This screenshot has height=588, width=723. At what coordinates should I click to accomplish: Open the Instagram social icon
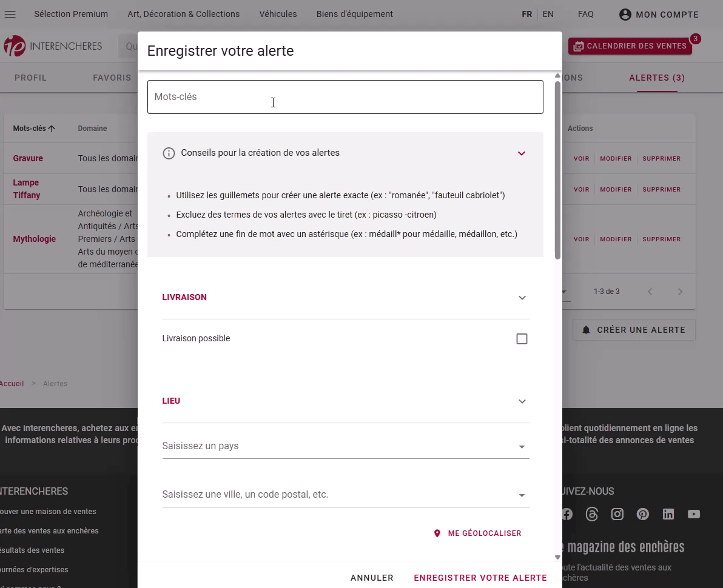[617, 514]
